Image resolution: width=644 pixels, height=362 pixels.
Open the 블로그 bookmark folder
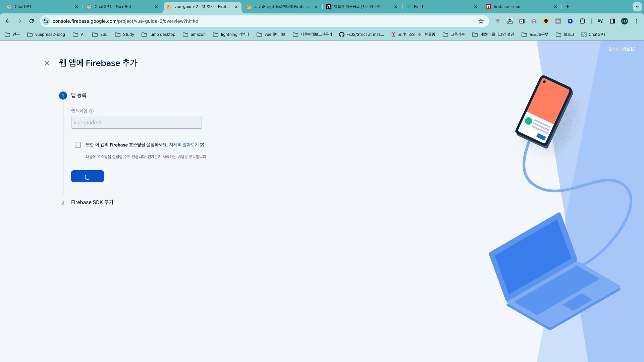click(x=565, y=35)
